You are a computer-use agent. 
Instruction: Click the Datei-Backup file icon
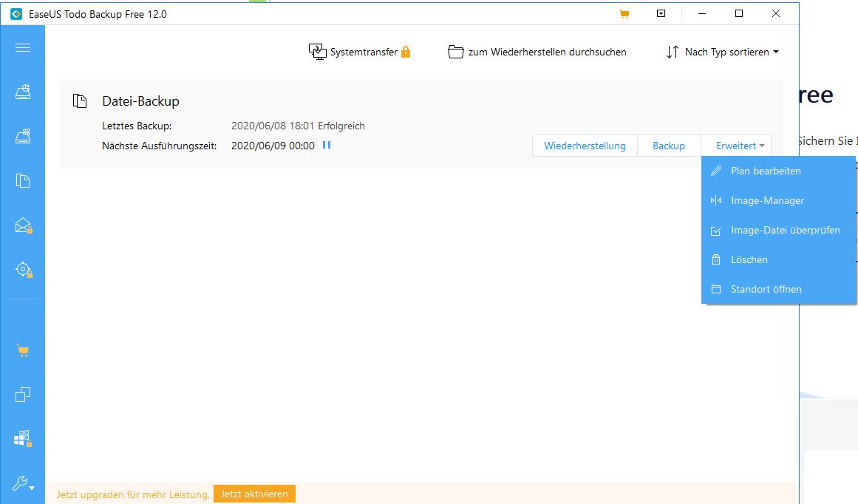(80, 101)
